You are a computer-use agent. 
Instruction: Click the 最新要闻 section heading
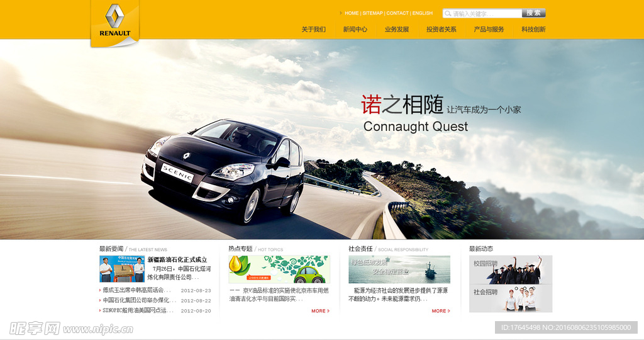(111, 249)
